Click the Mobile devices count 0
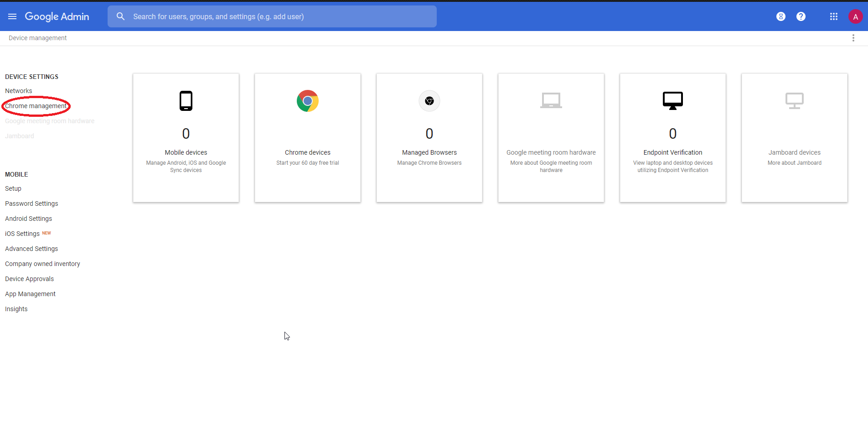 186,134
